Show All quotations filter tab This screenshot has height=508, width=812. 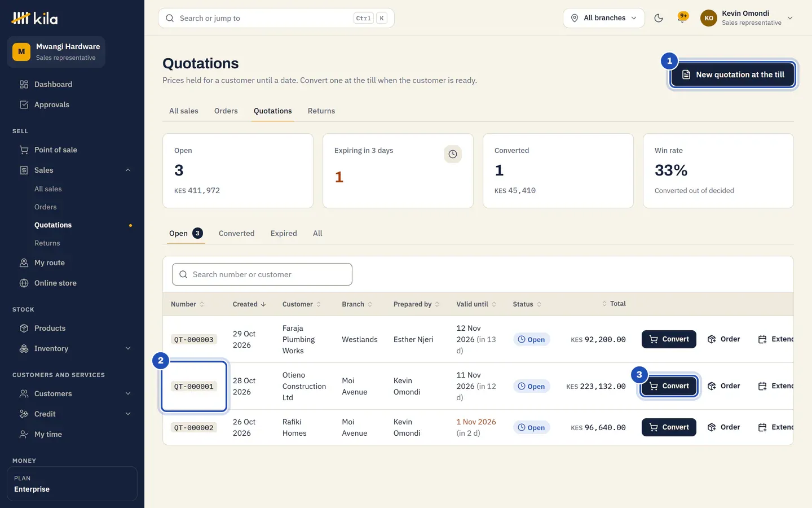pyautogui.click(x=317, y=233)
